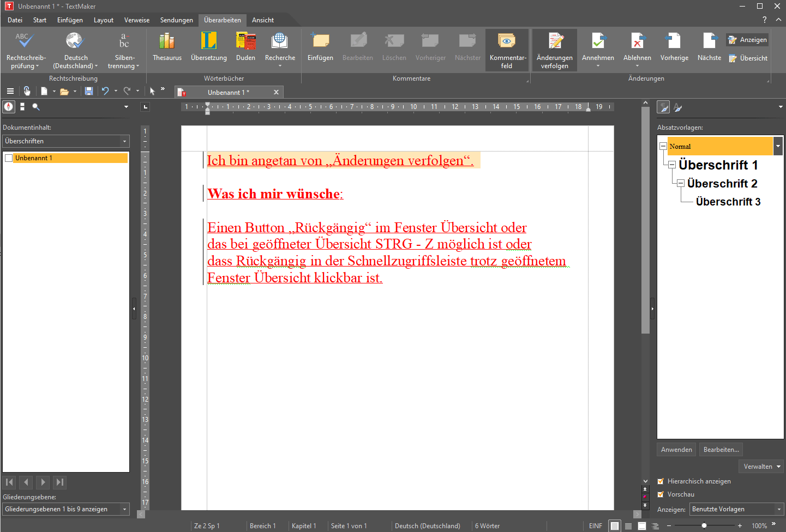This screenshot has width=786, height=532.
Task: Save the document with the disk icon
Action: 88,92
